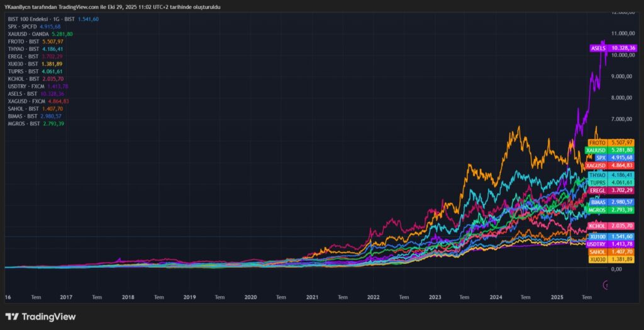Select the pink KCHOL price tag on the right
644x330 pixels.
pyautogui.click(x=611, y=225)
